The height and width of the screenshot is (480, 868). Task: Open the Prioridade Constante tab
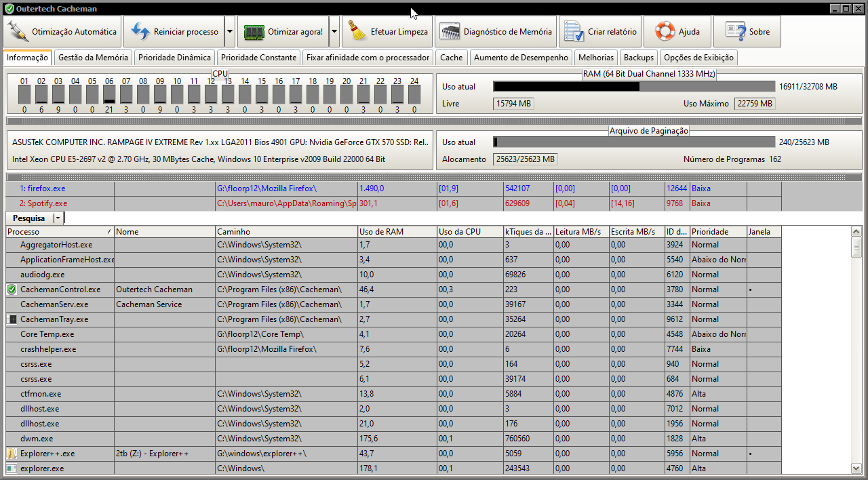(x=258, y=58)
